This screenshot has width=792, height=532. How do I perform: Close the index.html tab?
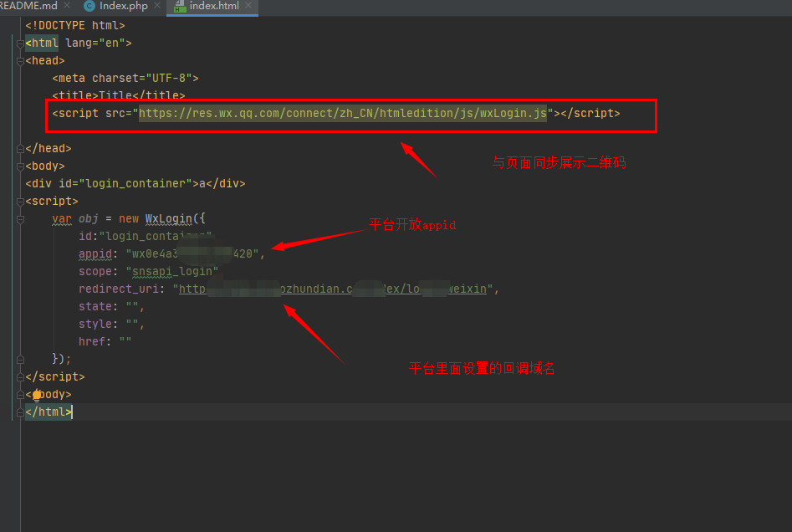tap(248, 6)
